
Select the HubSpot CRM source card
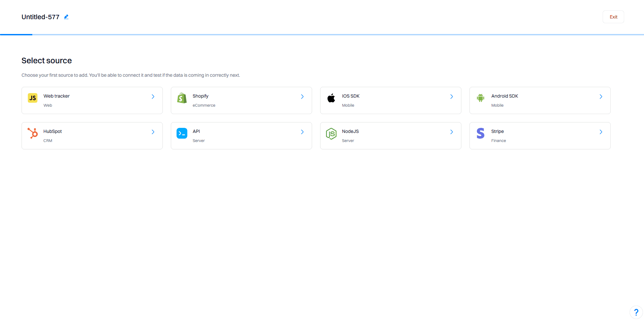coord(92,136)
